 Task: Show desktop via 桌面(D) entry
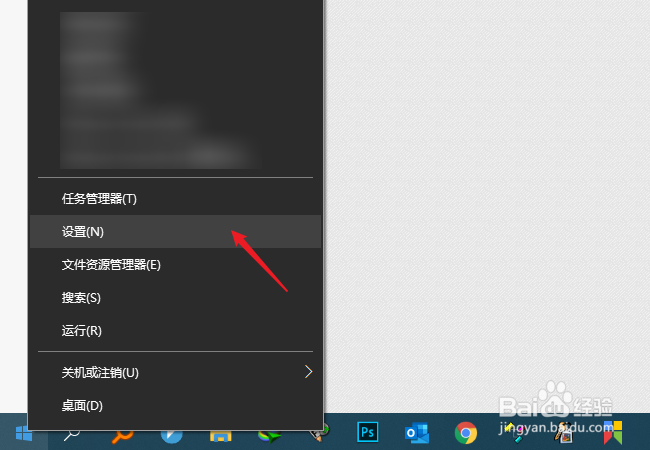[175, 405]
